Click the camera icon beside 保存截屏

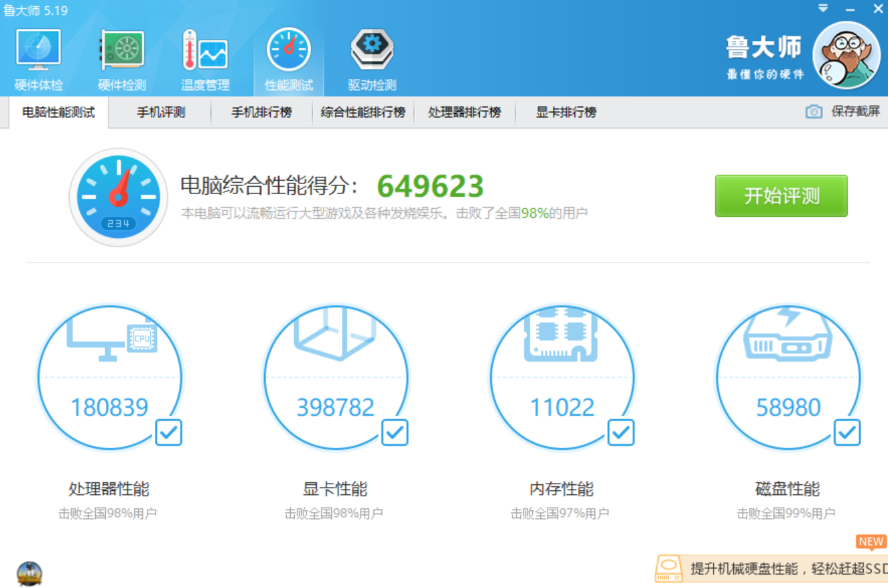pos(814,112)
